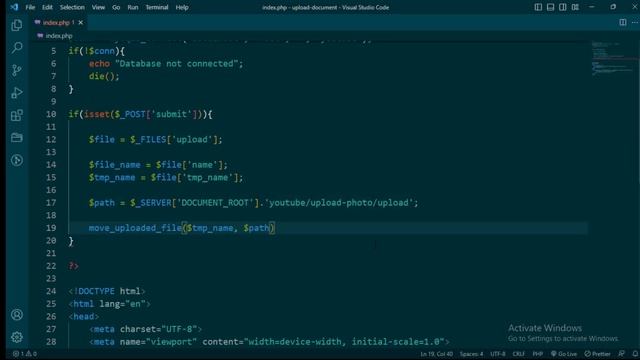The height and width of the screenshot is (360, 640).
Task: Open the Help menu
Action: tap(182, 7)
